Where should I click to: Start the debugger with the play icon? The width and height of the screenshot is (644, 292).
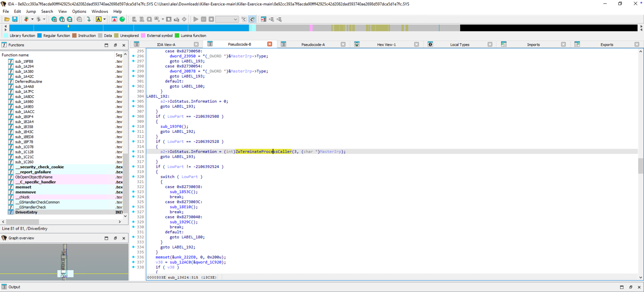pyautogui.click(x=196, y=19)
